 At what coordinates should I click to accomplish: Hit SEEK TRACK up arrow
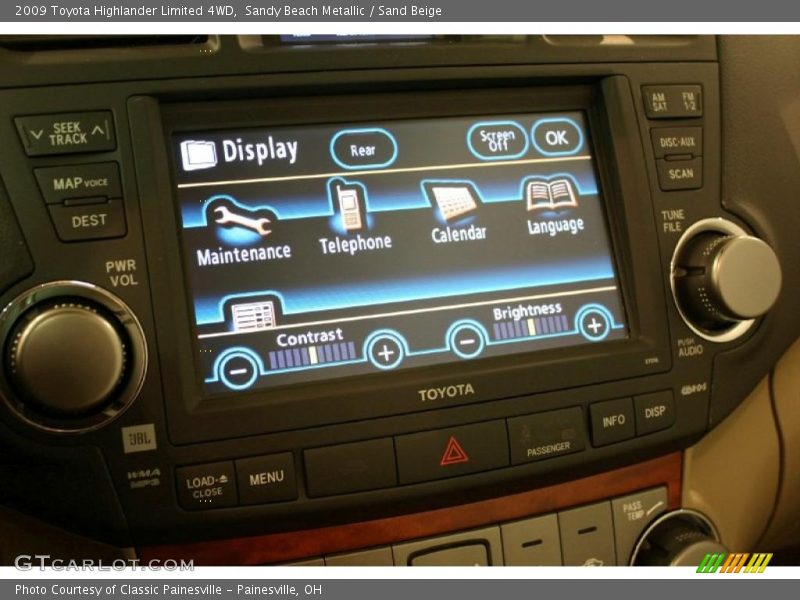[x=97, y=132]
